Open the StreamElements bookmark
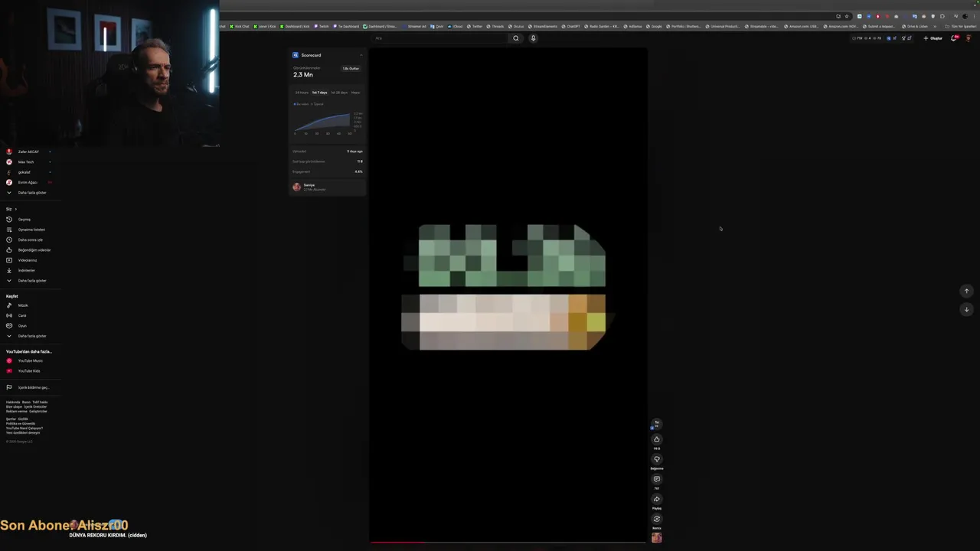980x551 pixels. (x=543, y=26)
